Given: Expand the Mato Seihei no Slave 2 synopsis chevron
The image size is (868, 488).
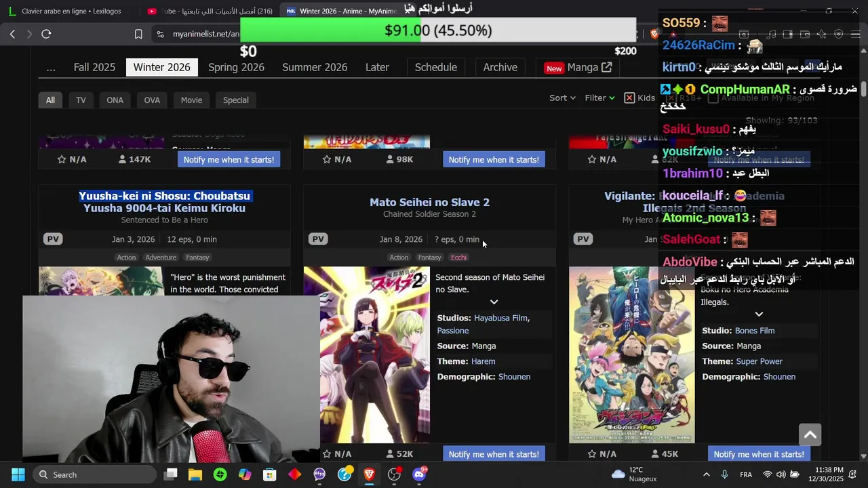Looking at the screenshot, I should [494, 302].
